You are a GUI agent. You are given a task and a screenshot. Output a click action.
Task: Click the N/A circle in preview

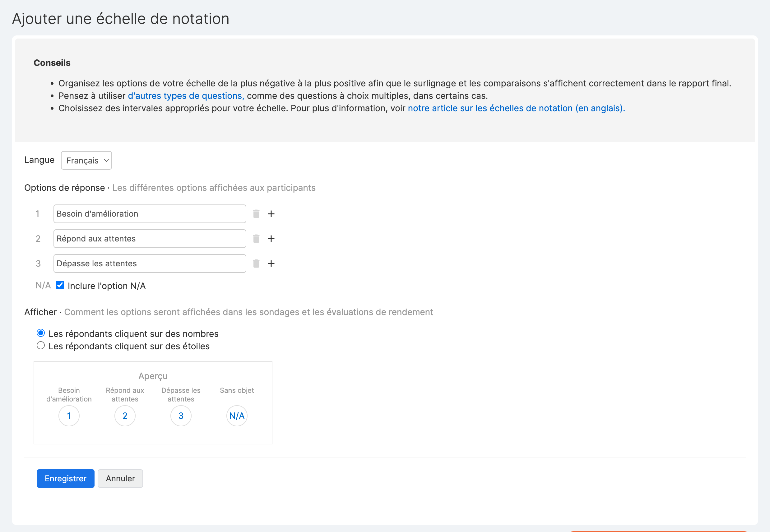[x=237, y=416]
